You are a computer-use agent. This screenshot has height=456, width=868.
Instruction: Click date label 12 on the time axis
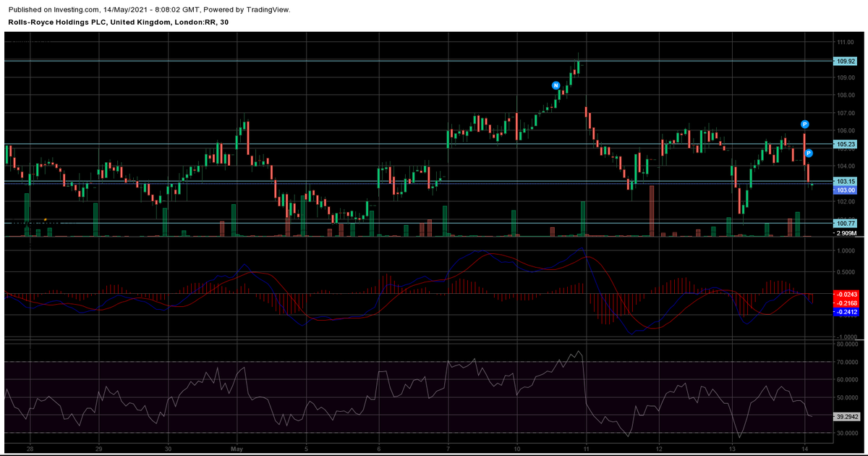pos(660,448)
